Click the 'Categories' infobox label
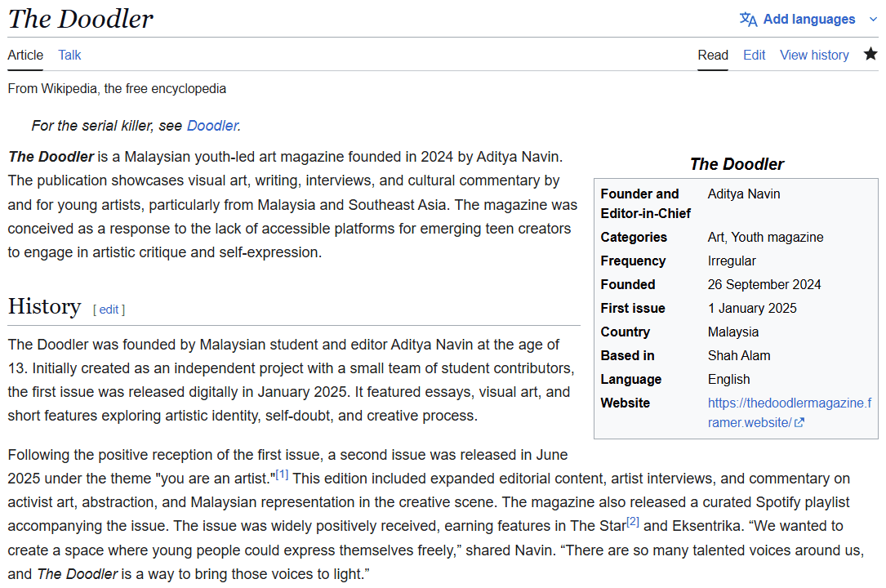886x588 pixels. tap(634, 237)
